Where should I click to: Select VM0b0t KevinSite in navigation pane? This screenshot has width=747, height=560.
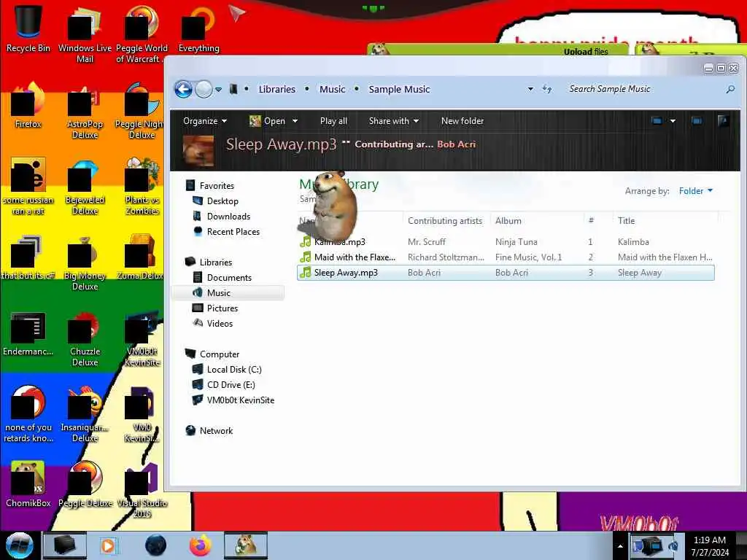point(240,400)
